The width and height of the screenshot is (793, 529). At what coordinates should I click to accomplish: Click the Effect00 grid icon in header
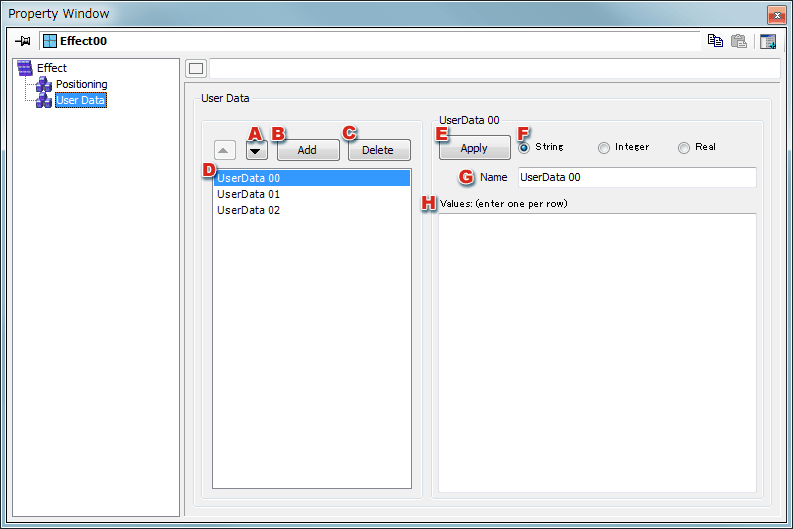pos(50,41)
